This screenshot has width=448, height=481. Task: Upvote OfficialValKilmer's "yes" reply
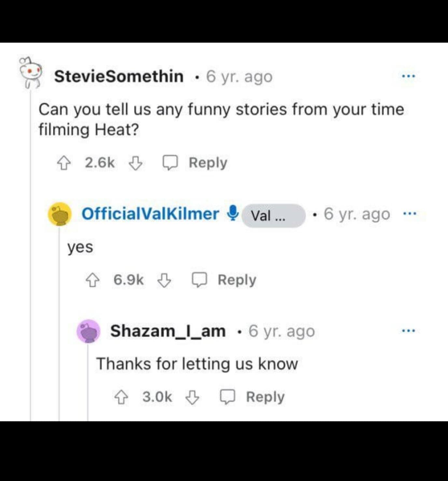point(92,280)
